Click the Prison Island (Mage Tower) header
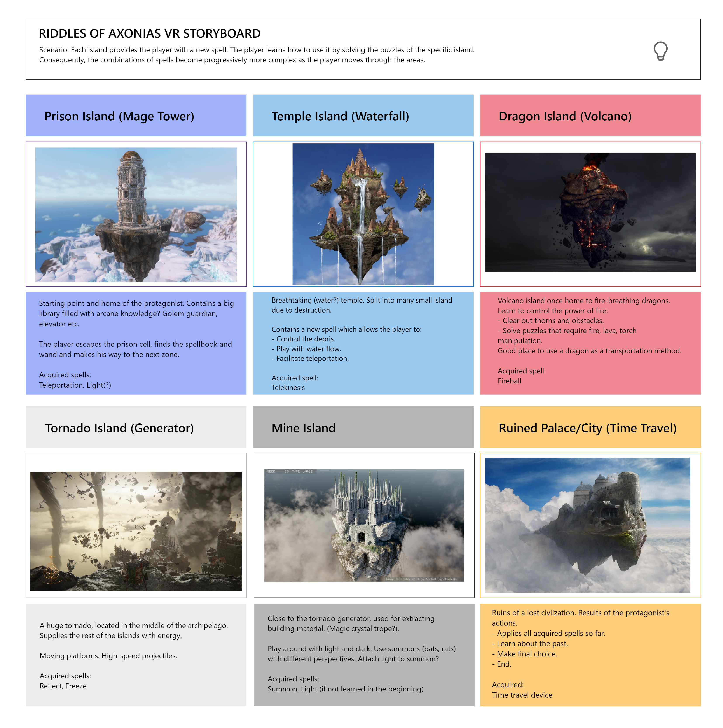The height and width of the screenshot is (728, 723). click(119, 116)
